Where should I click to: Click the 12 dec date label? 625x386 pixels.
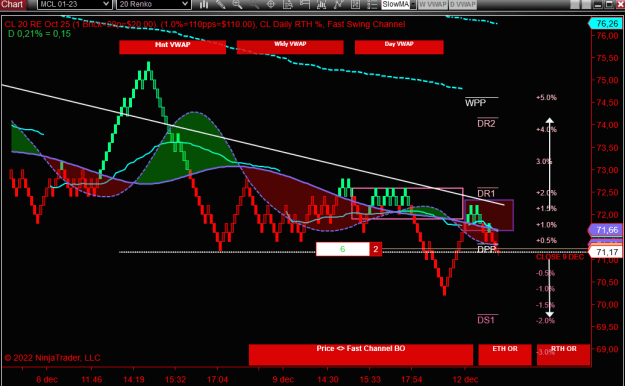[x=465, y=380]
